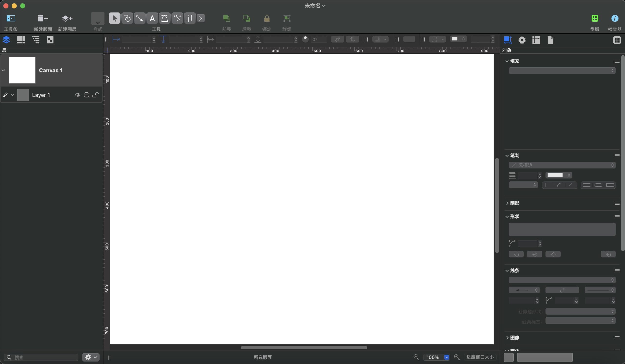This screenshot has width=625, height=364.
Task: Switch to Selection sidebar tab
Action: coord(50,40)
